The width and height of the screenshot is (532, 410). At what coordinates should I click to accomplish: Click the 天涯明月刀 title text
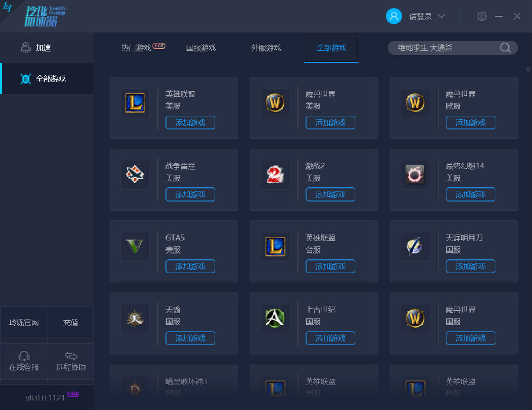[464, 237]
